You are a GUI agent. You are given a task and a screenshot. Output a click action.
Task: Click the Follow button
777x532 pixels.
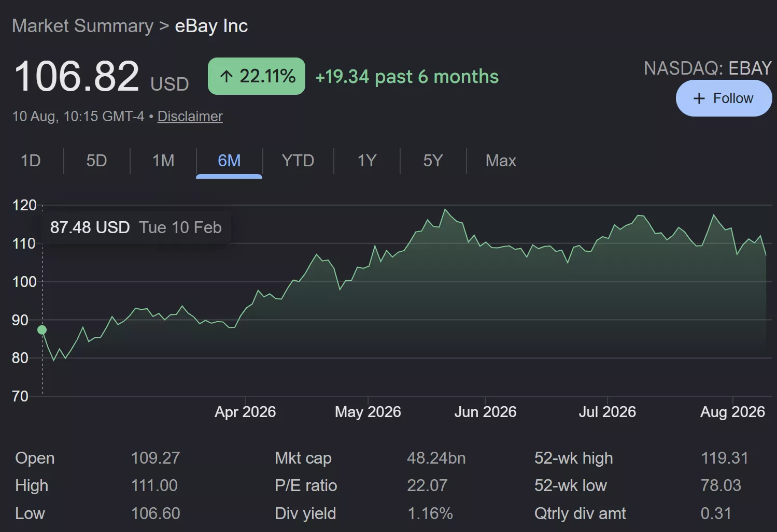pos(724,98)
